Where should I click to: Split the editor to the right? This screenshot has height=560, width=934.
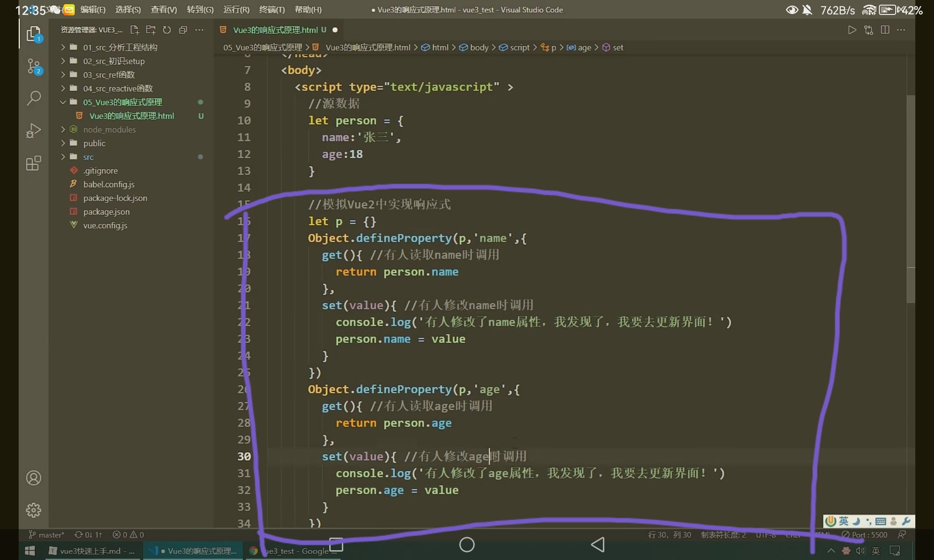(x=884, y=30)
